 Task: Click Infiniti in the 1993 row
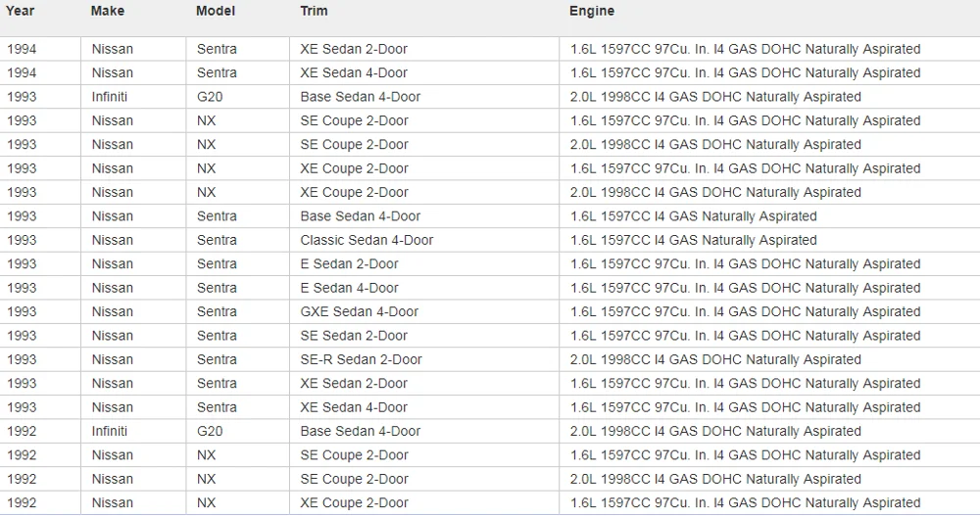coord(110,97)
